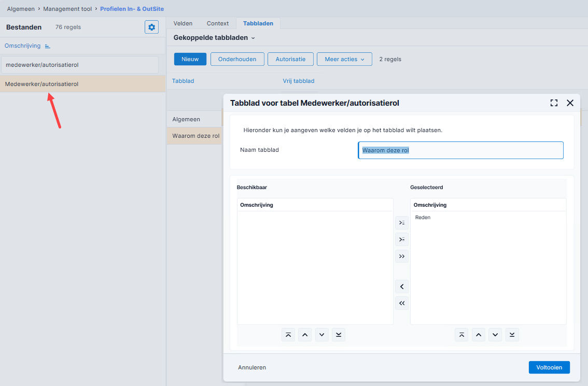The width and height of the screenshot is (588, 386).
Task: Click the Voltooien button
Action: pos(549,367)
